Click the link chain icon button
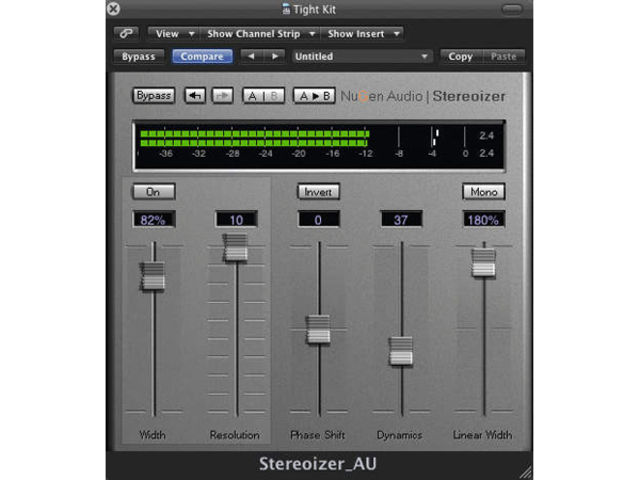 [x=126, y=33]
